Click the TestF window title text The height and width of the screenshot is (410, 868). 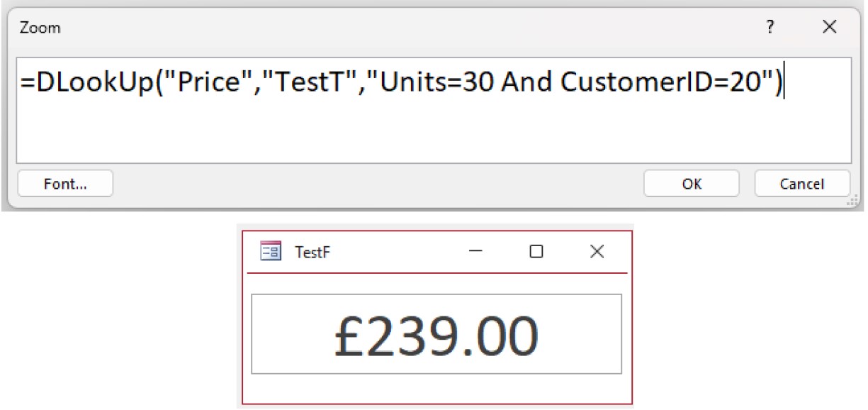312,253
